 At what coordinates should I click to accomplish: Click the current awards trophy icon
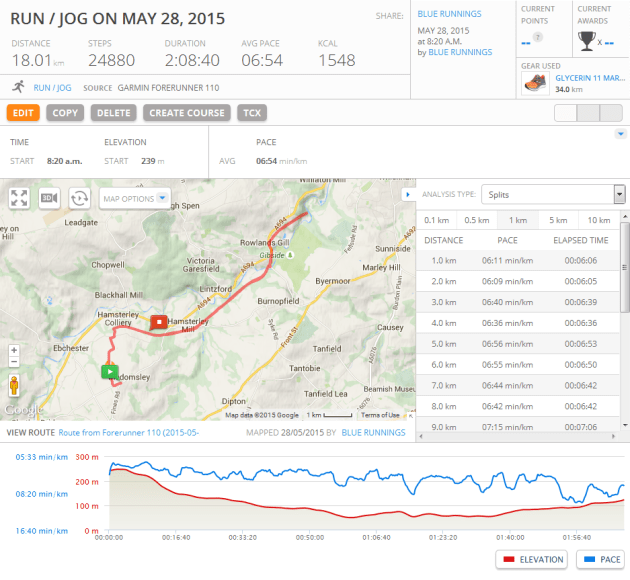coord(587,41)
